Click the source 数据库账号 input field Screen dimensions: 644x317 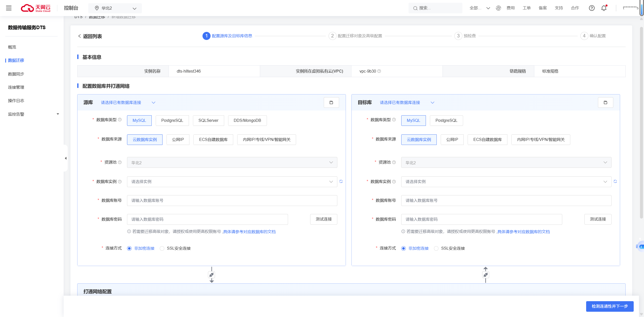tap(232, 200)
